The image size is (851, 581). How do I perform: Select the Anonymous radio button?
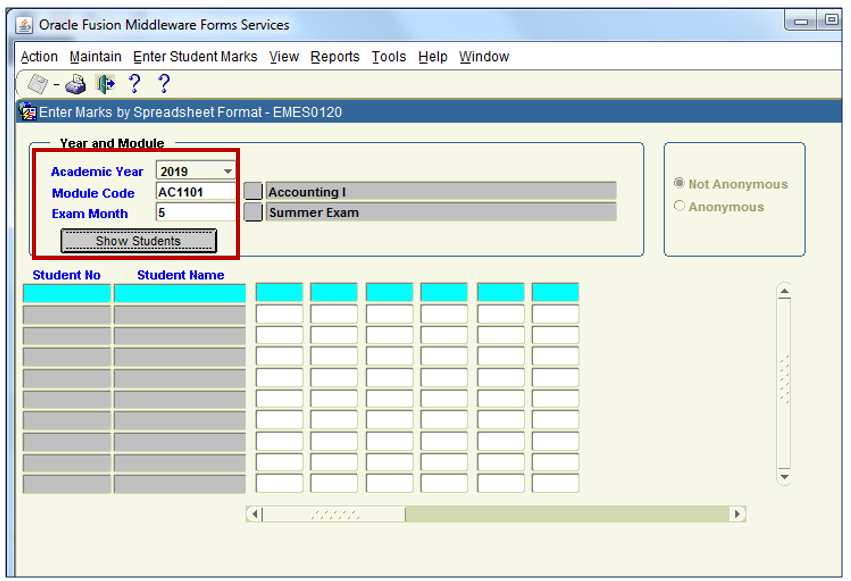(x=680, y=207)
